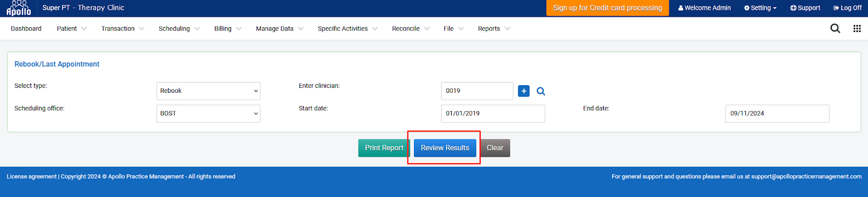The height and width of the screenshot is (197, 868).
Task: Open the magnifier search icon in navbar
Action: [x=835, y=29]
